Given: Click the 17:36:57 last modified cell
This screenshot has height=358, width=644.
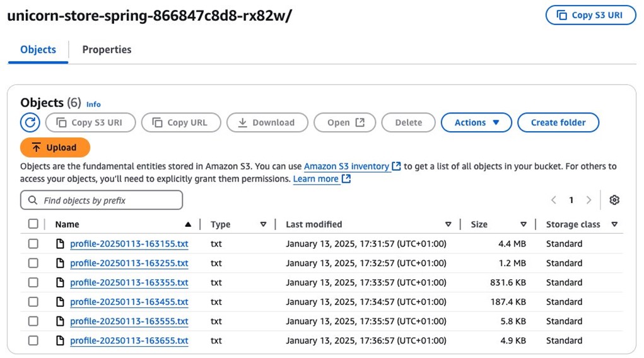Looking at the screenshot, I should (366, 340).
